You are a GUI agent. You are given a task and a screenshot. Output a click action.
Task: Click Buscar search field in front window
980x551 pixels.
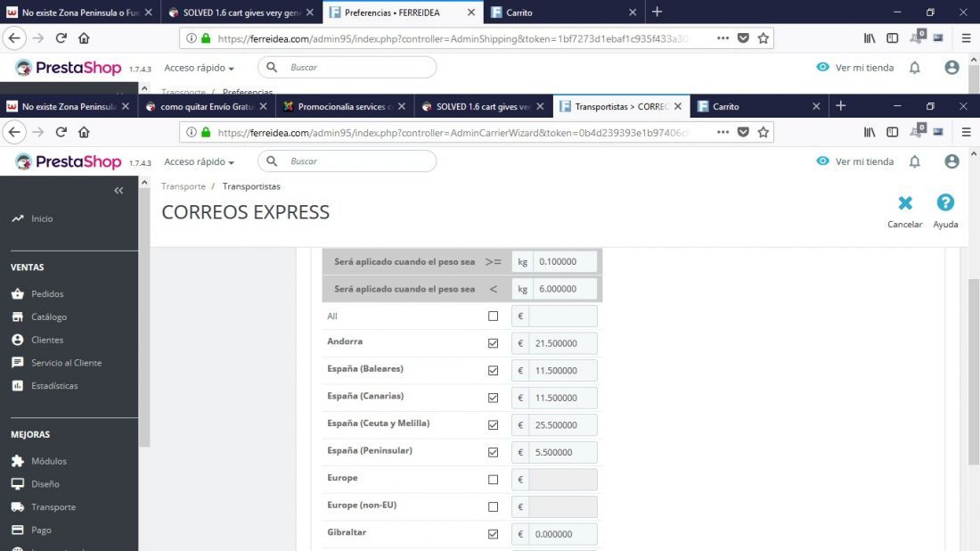[347, 161]
